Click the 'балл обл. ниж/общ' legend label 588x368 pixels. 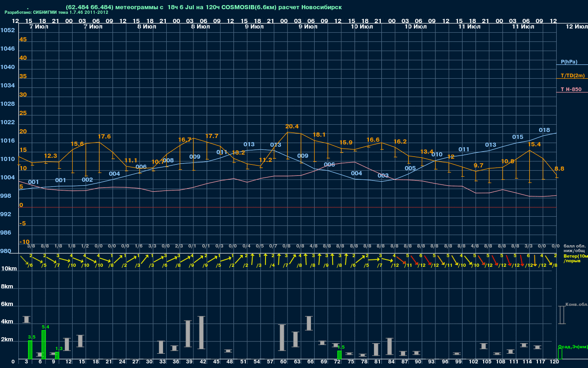pos(575,249)
